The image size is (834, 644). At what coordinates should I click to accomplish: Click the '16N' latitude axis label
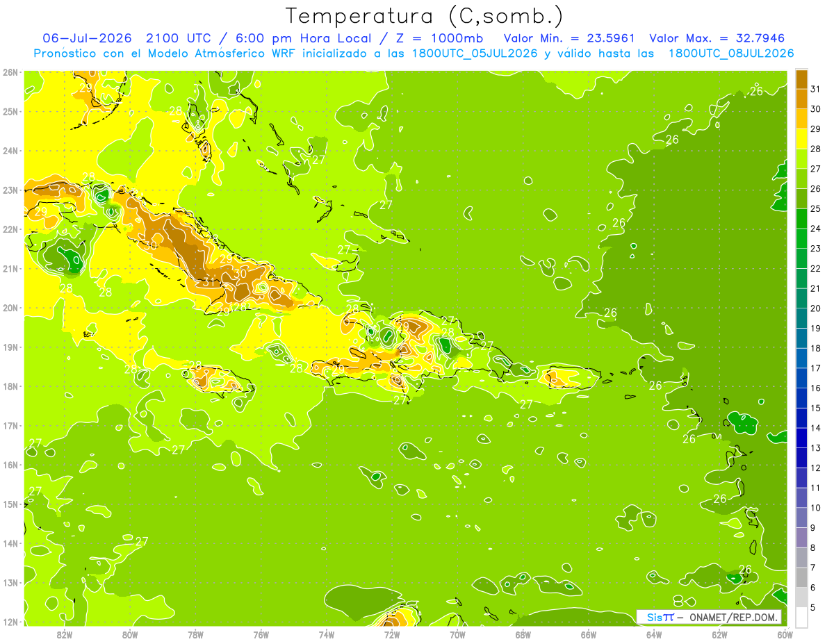click(x=10, y=465)
